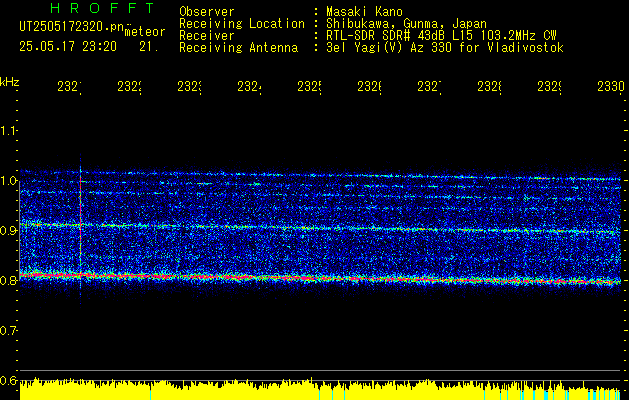
Task: Click the vertical meteor echo streak in spectrogram
Action: coord(81,229)
